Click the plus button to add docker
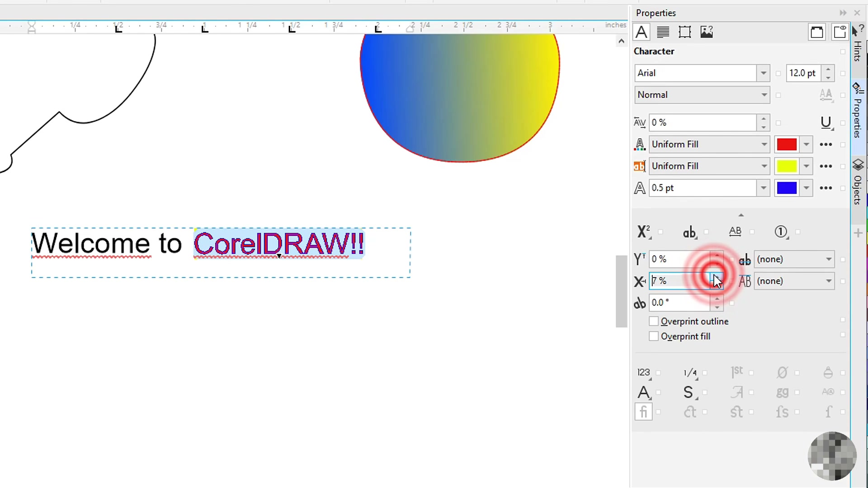 tap(859, 233)
